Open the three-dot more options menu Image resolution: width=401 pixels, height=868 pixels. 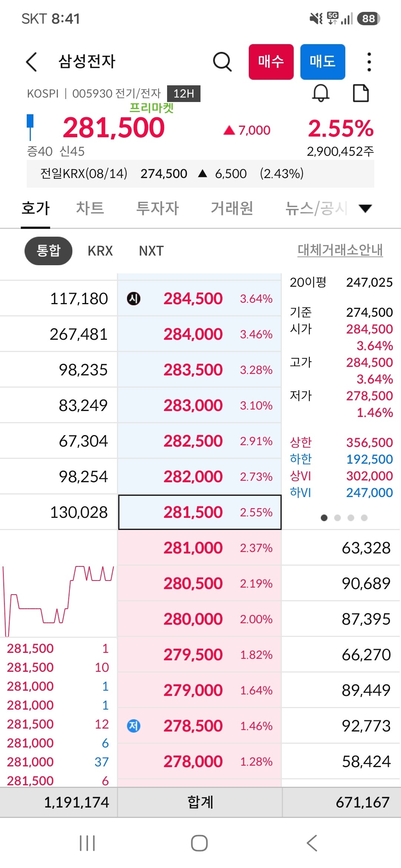369,62
